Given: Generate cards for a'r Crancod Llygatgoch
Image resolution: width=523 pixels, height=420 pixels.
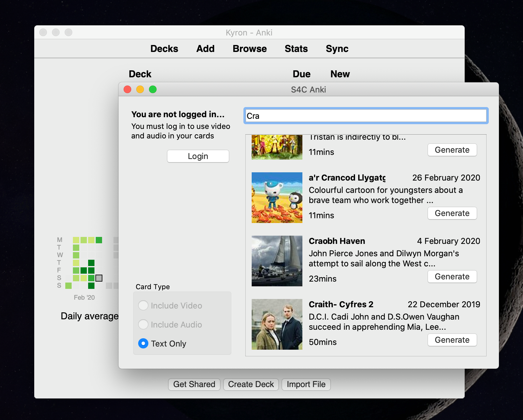Looking at the screenshot, I should coord(452,213).
